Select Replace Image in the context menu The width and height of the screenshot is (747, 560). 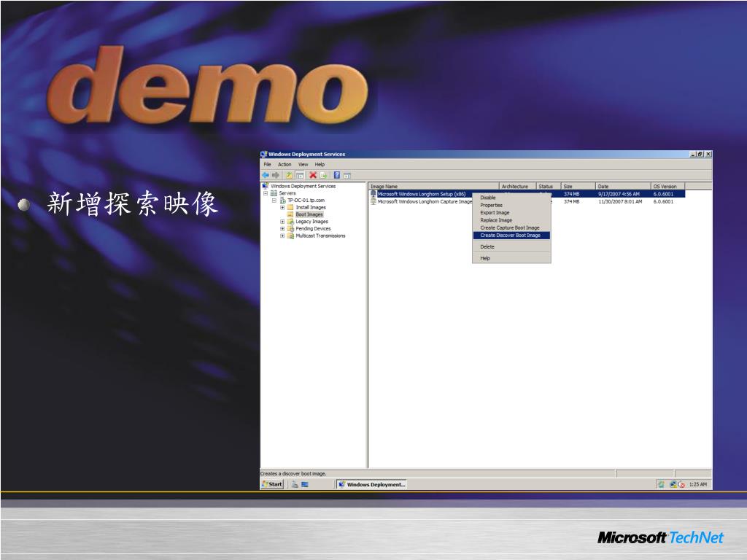(x=511, y=220)
